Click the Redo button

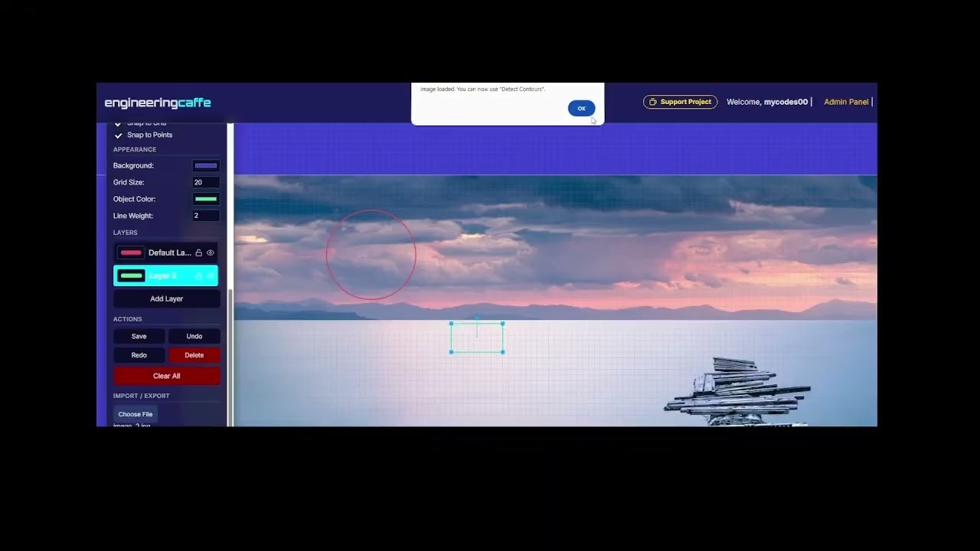coord(139,355)
